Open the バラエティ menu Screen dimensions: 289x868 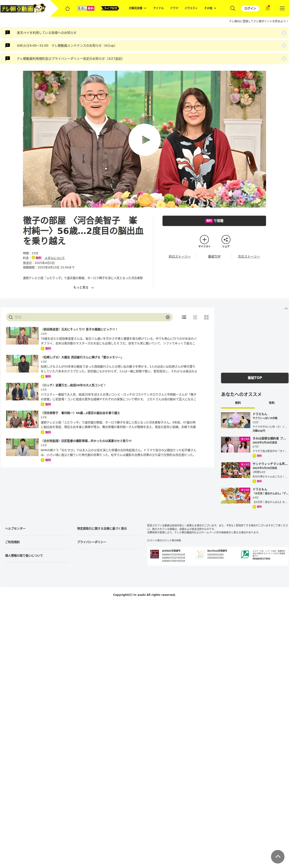pyautogui.click(x=191, y=8)
